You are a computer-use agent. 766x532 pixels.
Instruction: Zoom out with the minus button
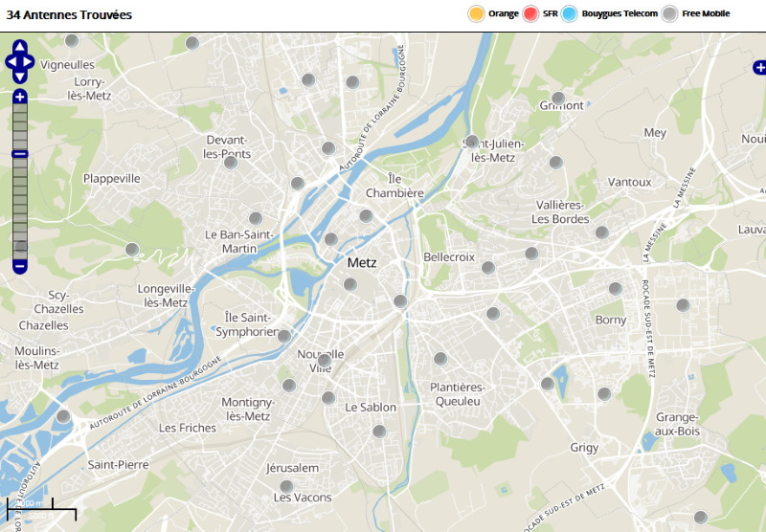coord(20,266)
